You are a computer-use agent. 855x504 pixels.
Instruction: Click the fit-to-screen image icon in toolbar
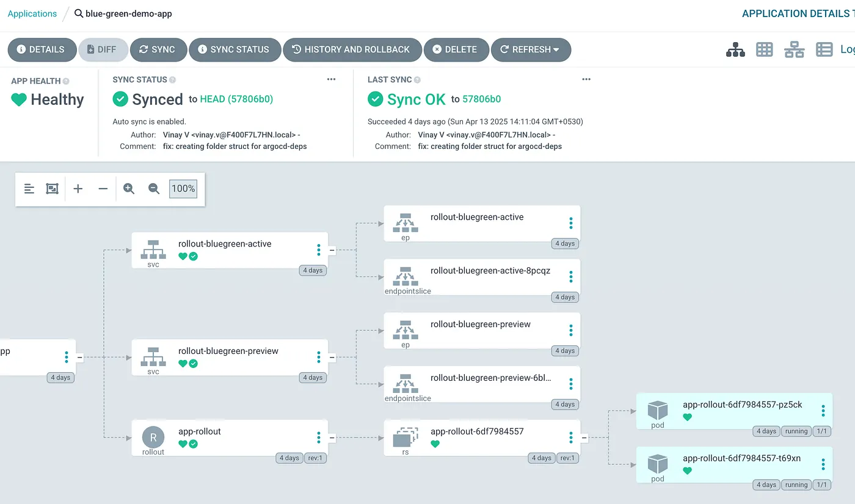(53, 189)
